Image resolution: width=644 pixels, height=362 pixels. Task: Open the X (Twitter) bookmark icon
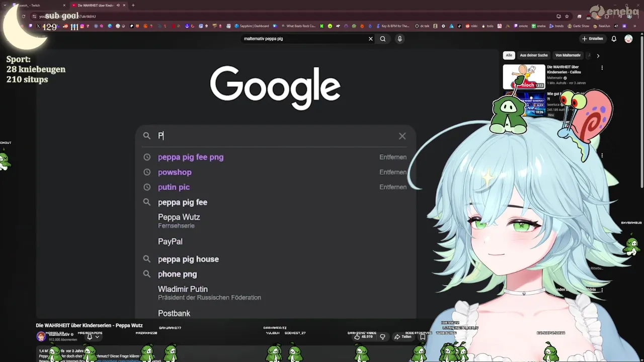(x=38, y=26)
